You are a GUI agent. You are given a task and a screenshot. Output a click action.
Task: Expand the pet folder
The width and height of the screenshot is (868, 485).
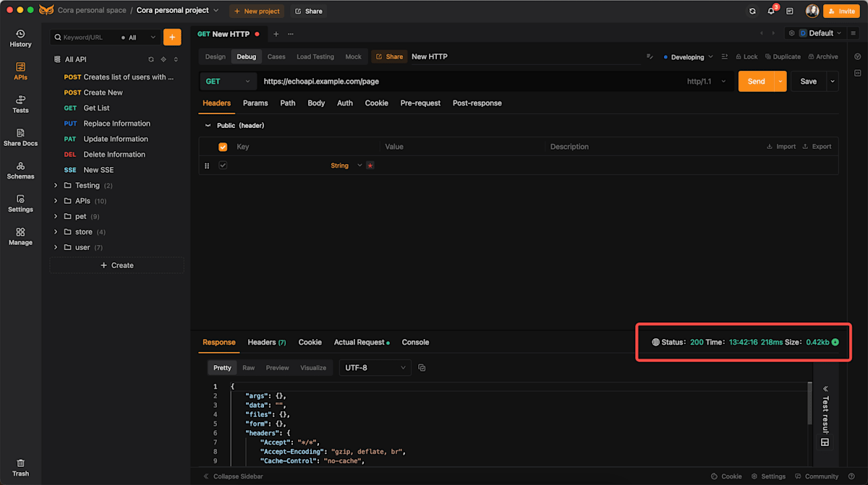56,216
